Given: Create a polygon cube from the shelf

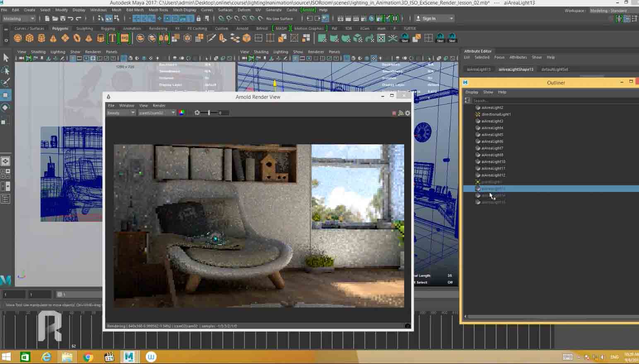Looking at the screenshot, I should point(29,38).
